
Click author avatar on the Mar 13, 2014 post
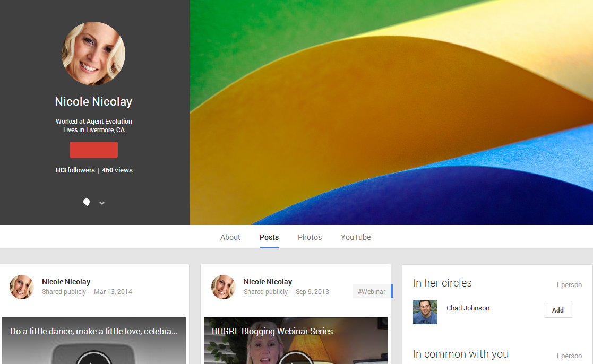(22, 287)
